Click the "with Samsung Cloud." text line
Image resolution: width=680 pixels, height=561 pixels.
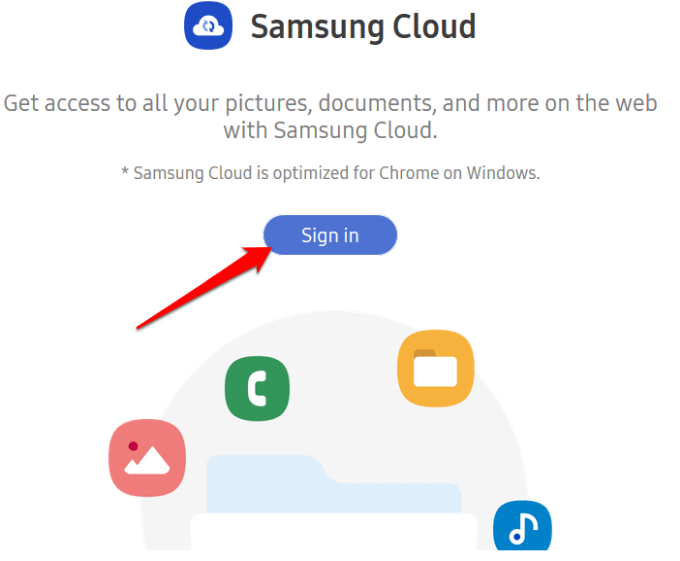[330, 130]
